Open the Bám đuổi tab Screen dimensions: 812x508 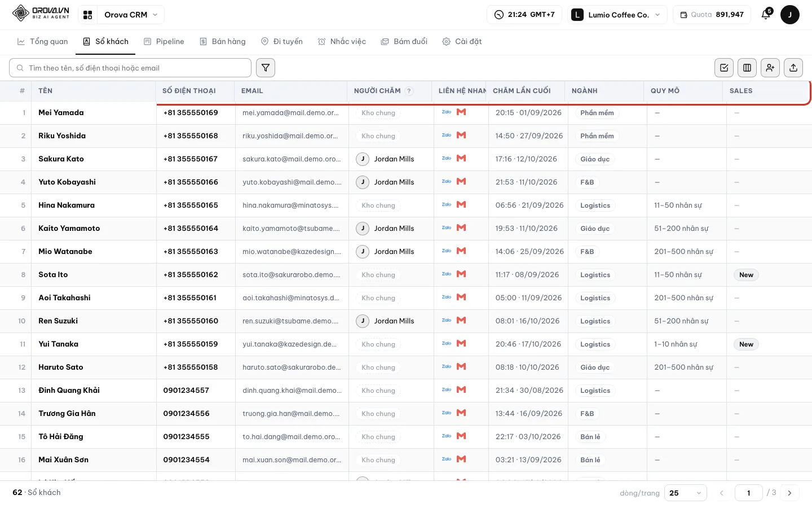[404, 42]
